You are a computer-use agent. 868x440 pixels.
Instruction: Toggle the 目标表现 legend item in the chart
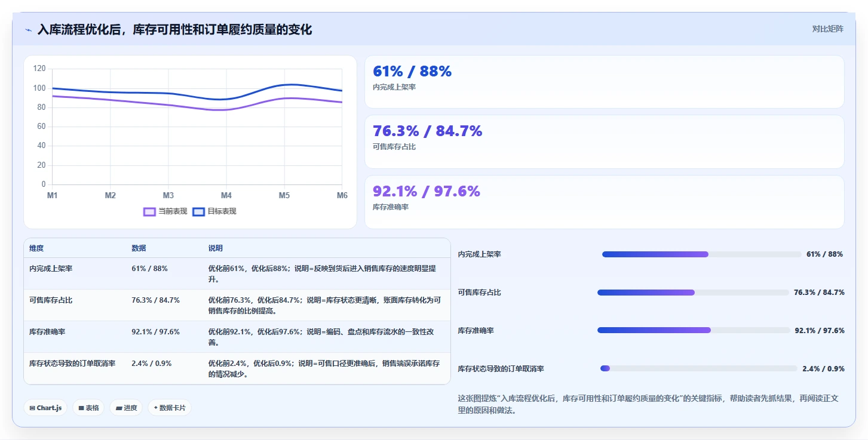click(x=214, y=211)
